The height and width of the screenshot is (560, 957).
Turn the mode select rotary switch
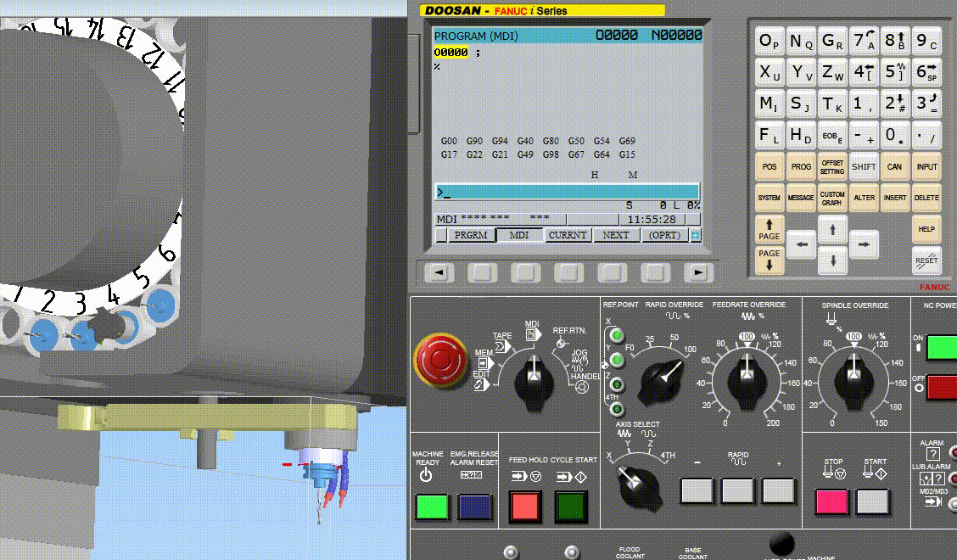(534, 384)
